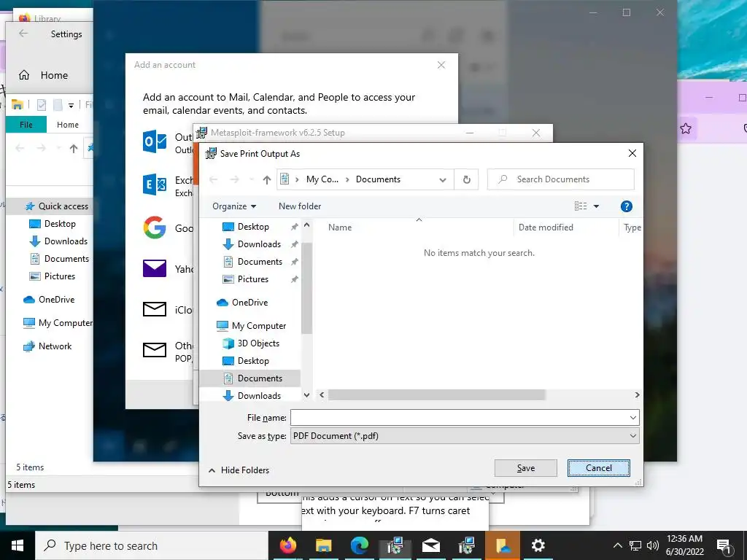Close the Save Print Output As dialog
This screenshot has width=747, height=560.
click(632, 153)
